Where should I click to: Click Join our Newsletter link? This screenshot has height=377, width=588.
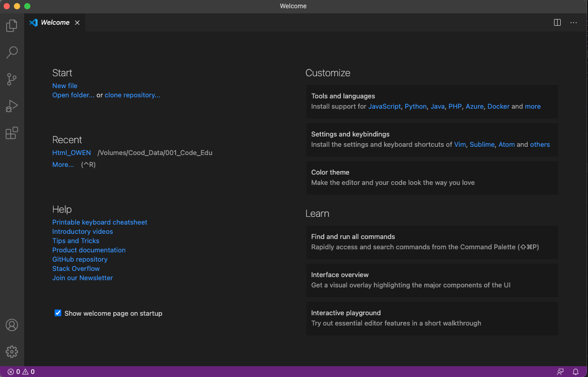[x=82, y=278]
